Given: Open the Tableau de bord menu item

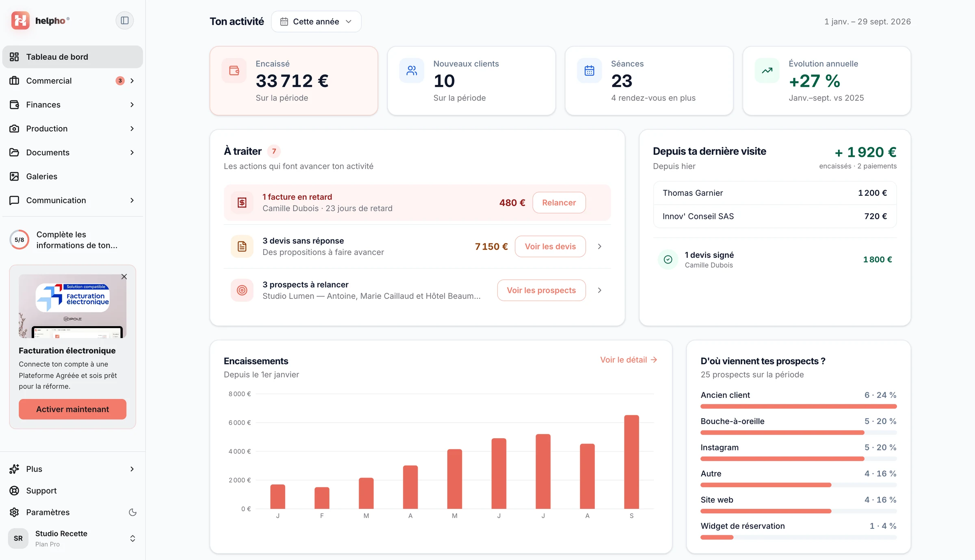Looking at the screenshot, I should [73, 57].
